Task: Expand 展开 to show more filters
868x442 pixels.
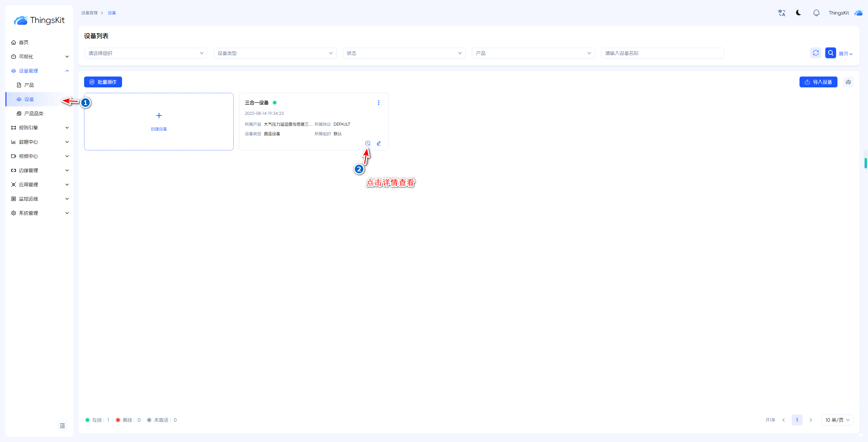Action: (845, 54)
